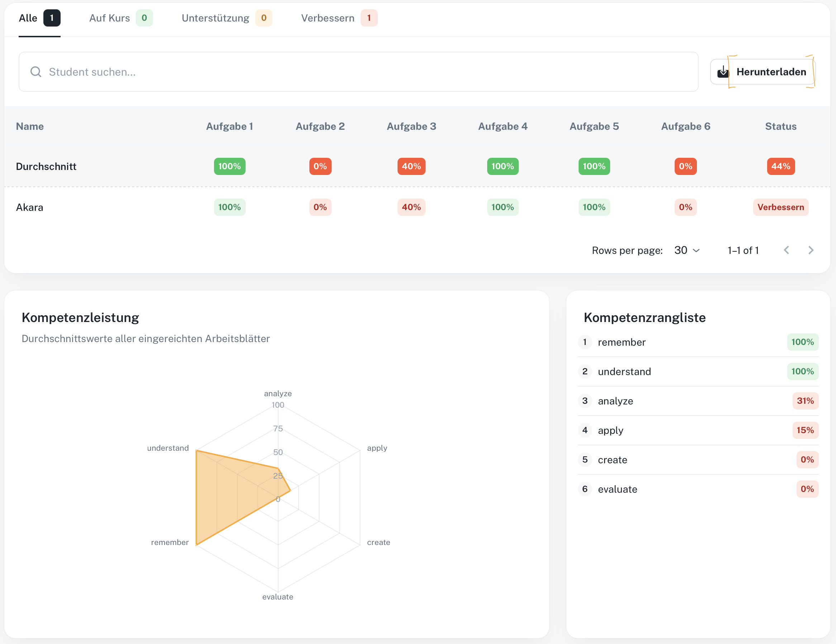Click Akara's Verbessern status badge
Screen dimensions: 836x644
(x=780, y=207)
